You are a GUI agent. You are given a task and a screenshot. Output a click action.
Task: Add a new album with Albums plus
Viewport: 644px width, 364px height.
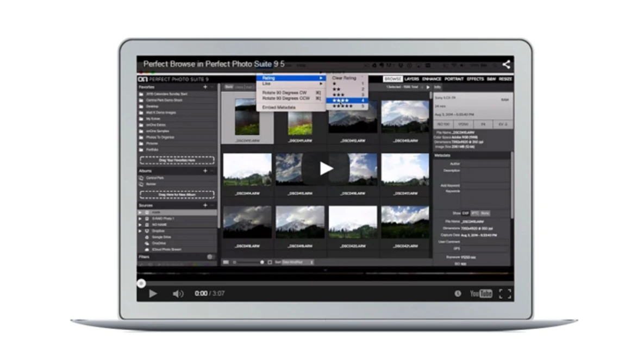click(x=205, y=171)
